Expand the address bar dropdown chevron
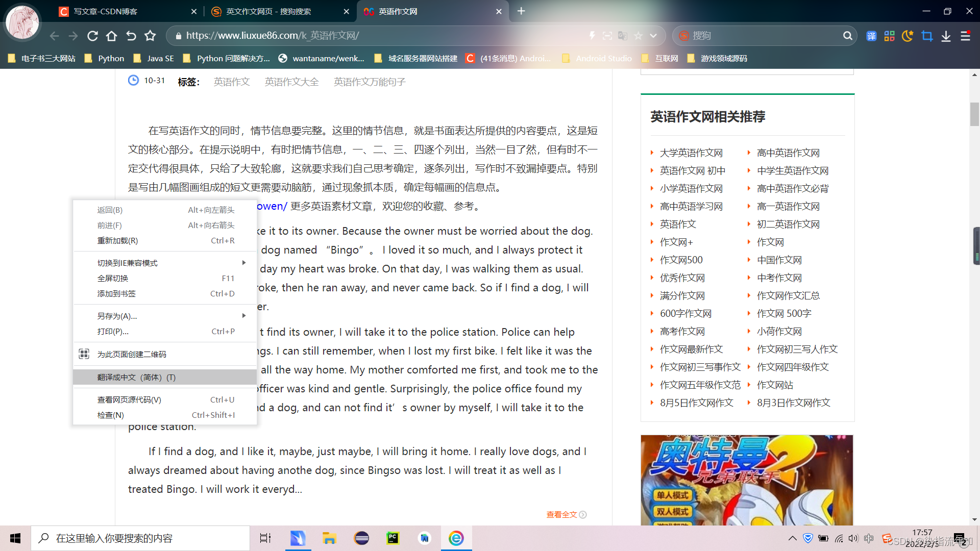Screen dimensions: 980x551 (x=653, y=36)
